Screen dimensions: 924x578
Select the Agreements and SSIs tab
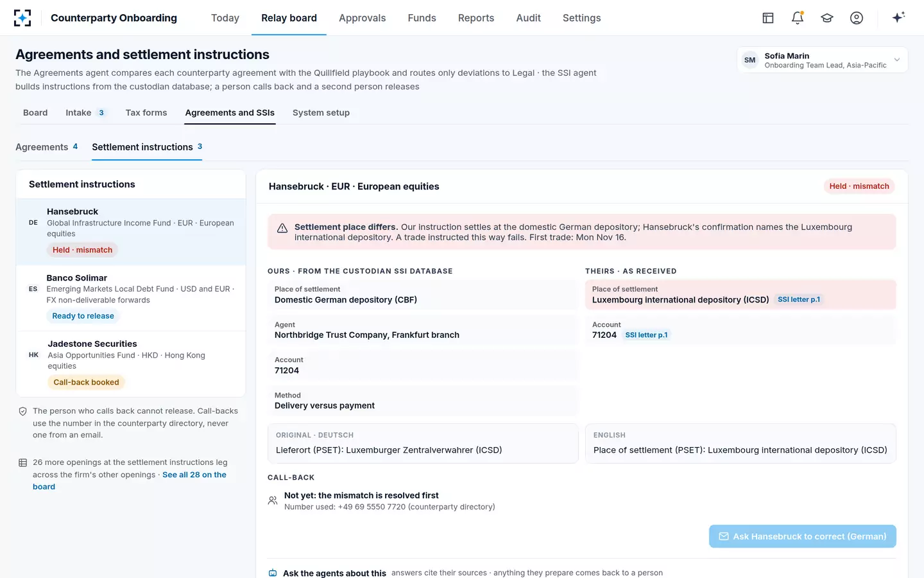(230, 112)
